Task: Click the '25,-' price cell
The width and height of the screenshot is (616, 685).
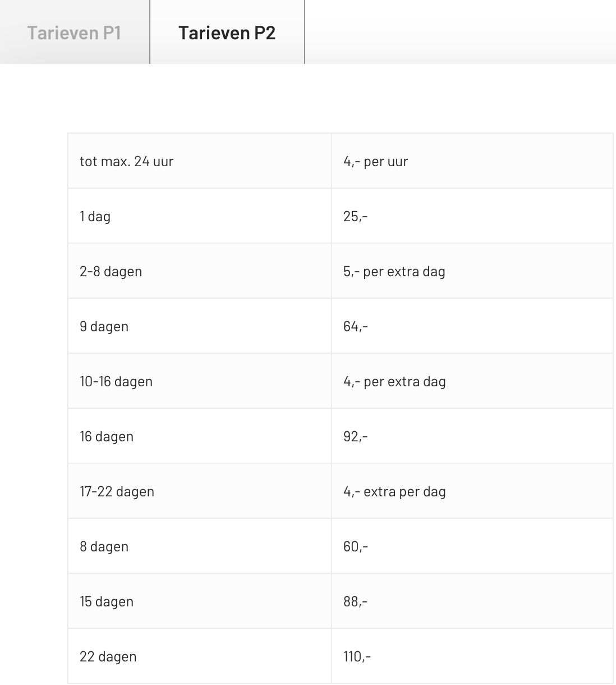Action: 472,216
